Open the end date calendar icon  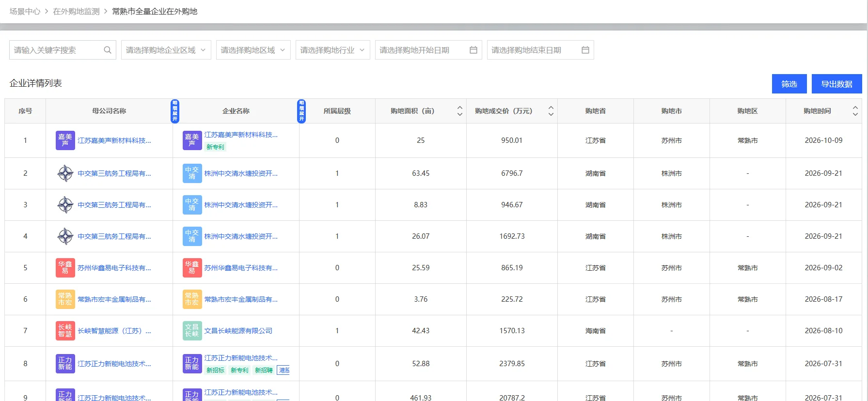click(x=585, y=50)
